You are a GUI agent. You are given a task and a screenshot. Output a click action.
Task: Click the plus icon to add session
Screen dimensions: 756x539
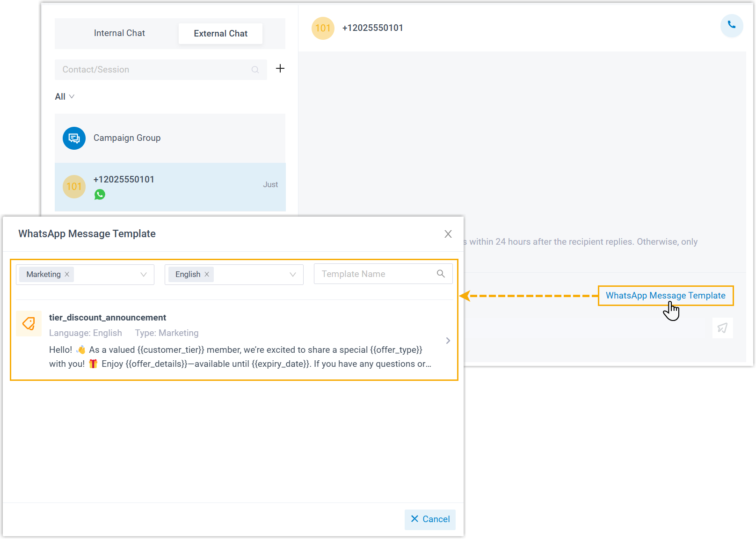coord(280,69)
